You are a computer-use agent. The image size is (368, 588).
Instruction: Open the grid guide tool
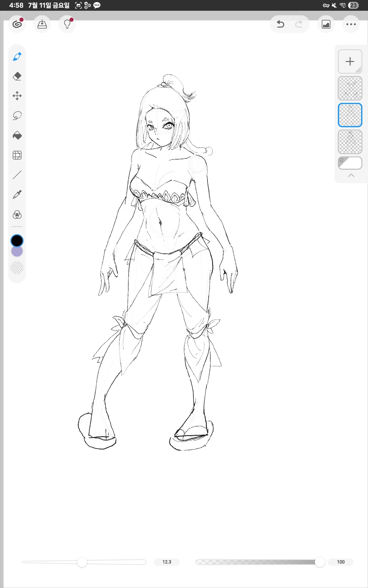click(x=17, y=155)
